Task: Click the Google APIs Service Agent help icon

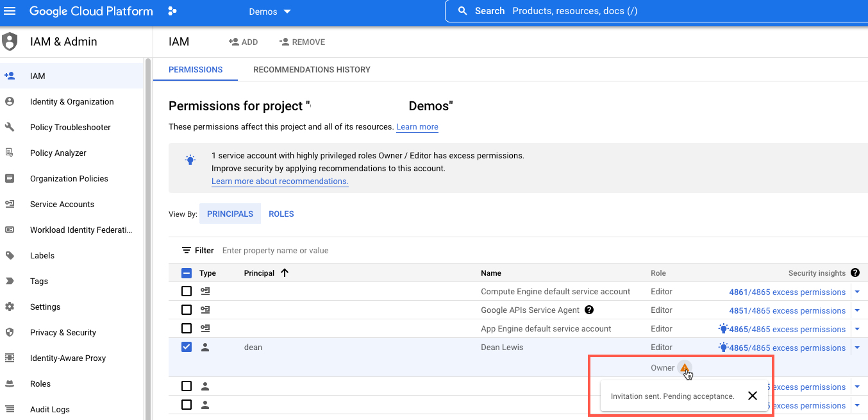Action: pos(589,310)
